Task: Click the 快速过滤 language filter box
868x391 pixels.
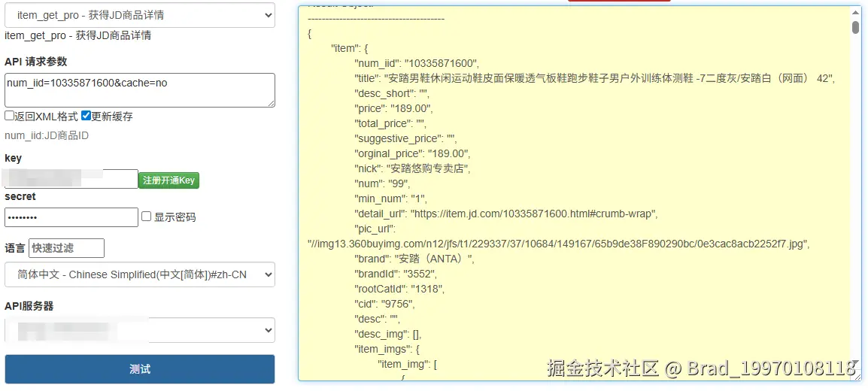Action: click(x=66, y=248)
